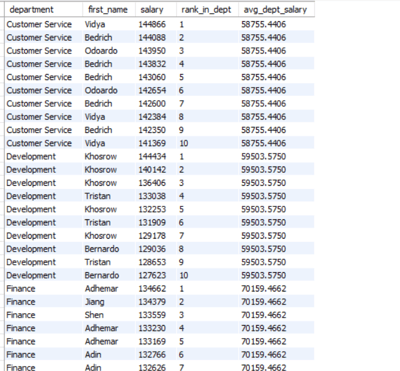Click Development in the salary 144434 row

point(31,156)
